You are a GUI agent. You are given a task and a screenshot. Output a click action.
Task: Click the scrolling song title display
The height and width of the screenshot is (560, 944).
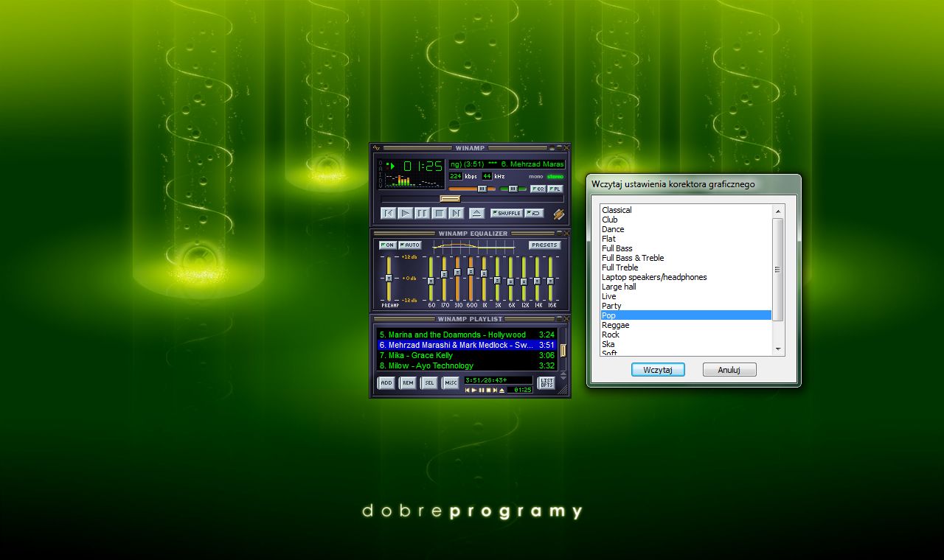[x=507, y=164]
